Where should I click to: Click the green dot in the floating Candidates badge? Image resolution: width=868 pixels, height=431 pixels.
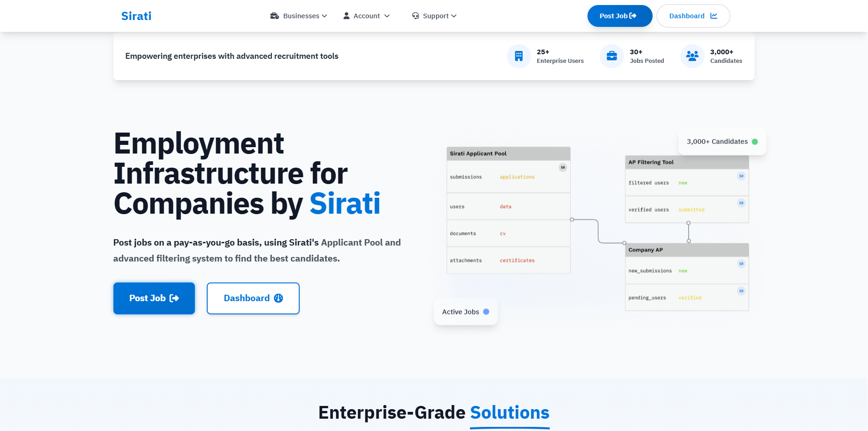(x=755, y=142)
